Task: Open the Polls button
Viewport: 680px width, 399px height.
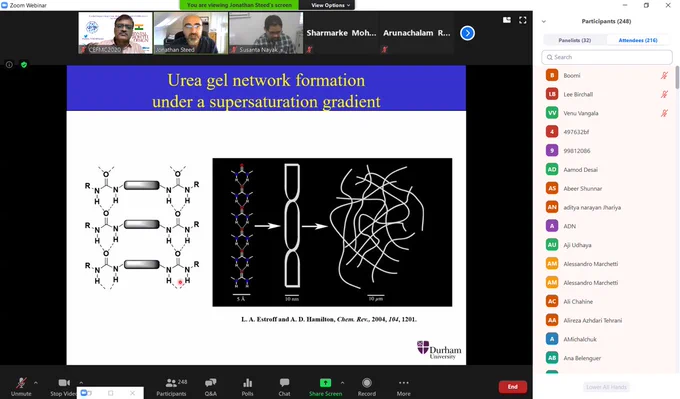Action: pos(248,387)
